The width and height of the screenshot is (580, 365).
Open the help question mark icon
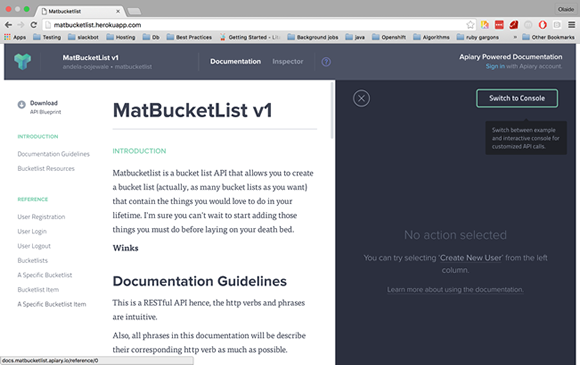coord(326,62)
